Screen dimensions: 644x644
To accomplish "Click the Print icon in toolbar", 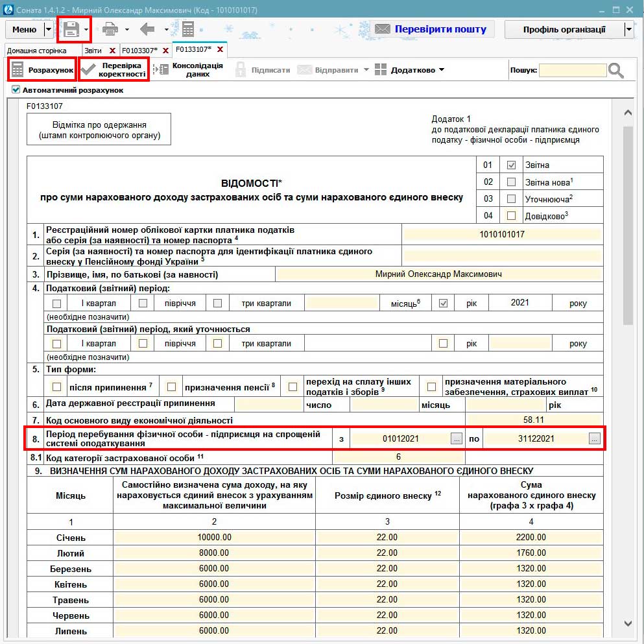I will click(x=110, y=29).
